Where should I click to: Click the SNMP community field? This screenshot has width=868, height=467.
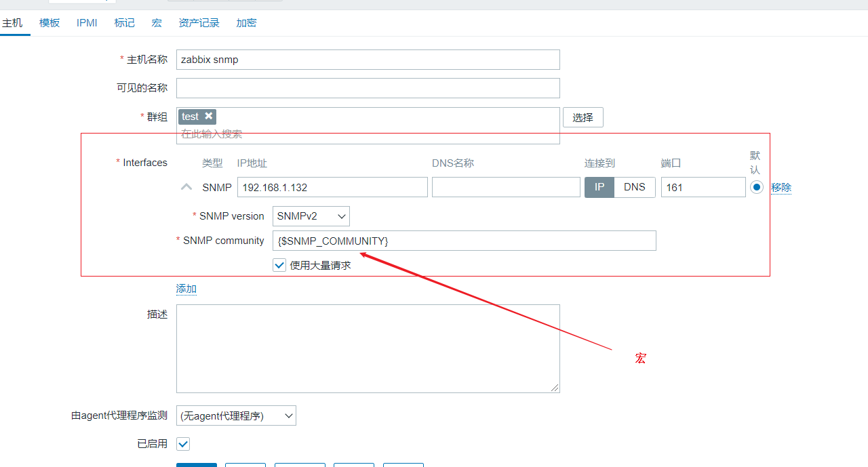tap(465, 241)
